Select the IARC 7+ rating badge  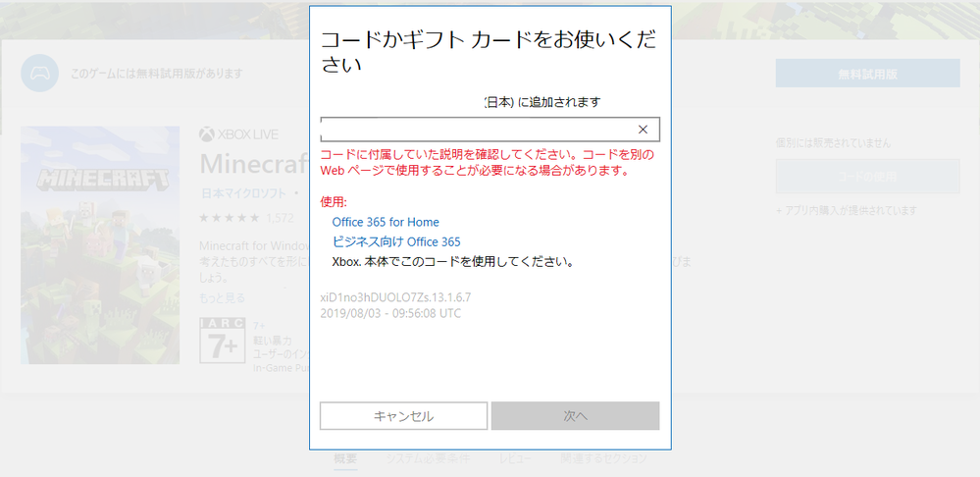click(222, 341)
